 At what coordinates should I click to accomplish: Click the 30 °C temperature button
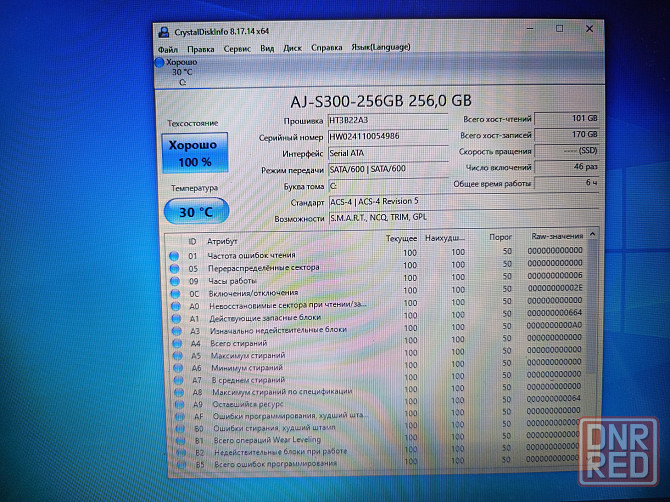[x=197, y=211]
